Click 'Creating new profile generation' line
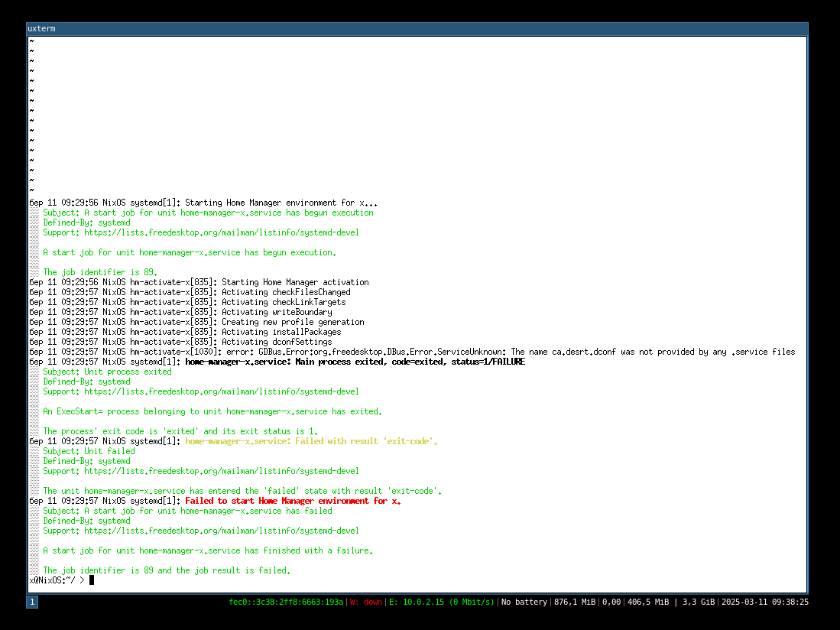This screenshot has height=630, width=840. pyautogui.click(x=196, y=322)
